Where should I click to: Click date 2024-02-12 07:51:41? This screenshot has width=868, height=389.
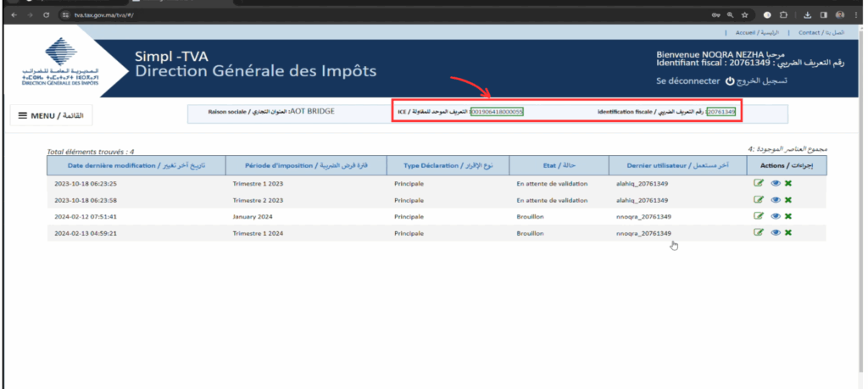(86, 217)
